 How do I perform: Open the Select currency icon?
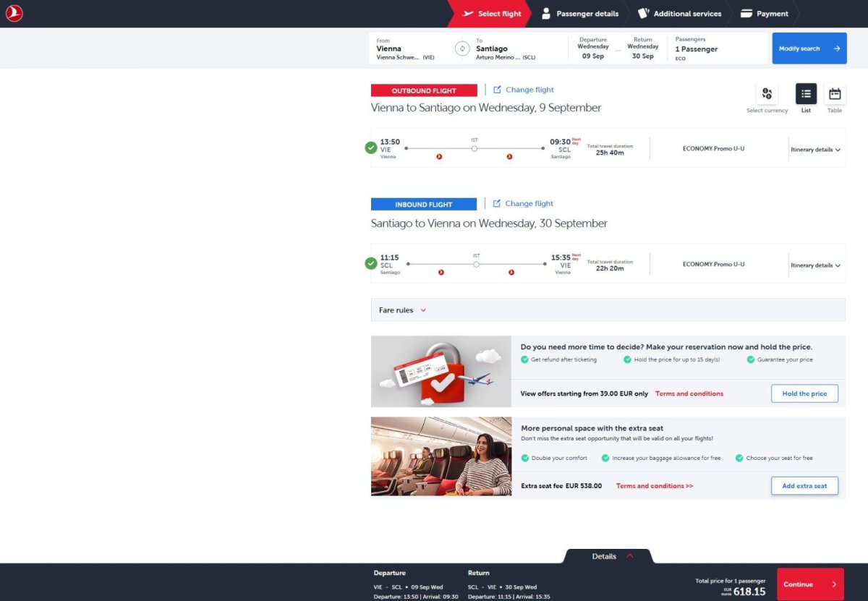click(x=767, y=94)
